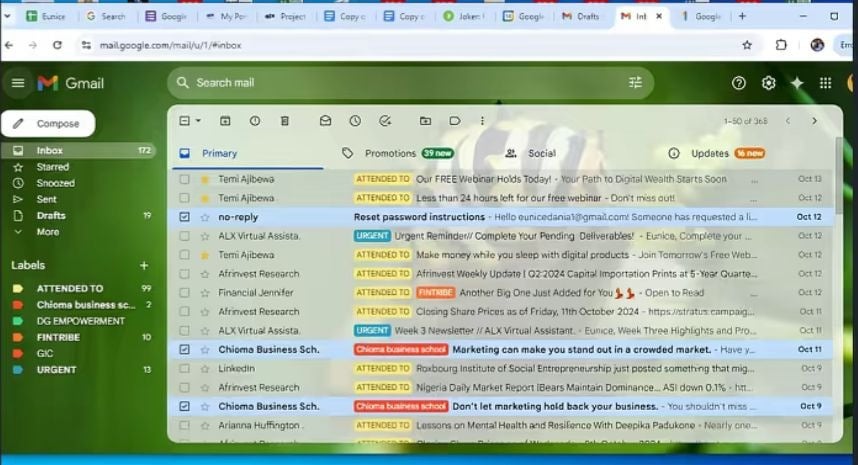Viewport: 858px width, 465px height.
Task: Click the Move to folder icon
Action: tap(425, 121)
